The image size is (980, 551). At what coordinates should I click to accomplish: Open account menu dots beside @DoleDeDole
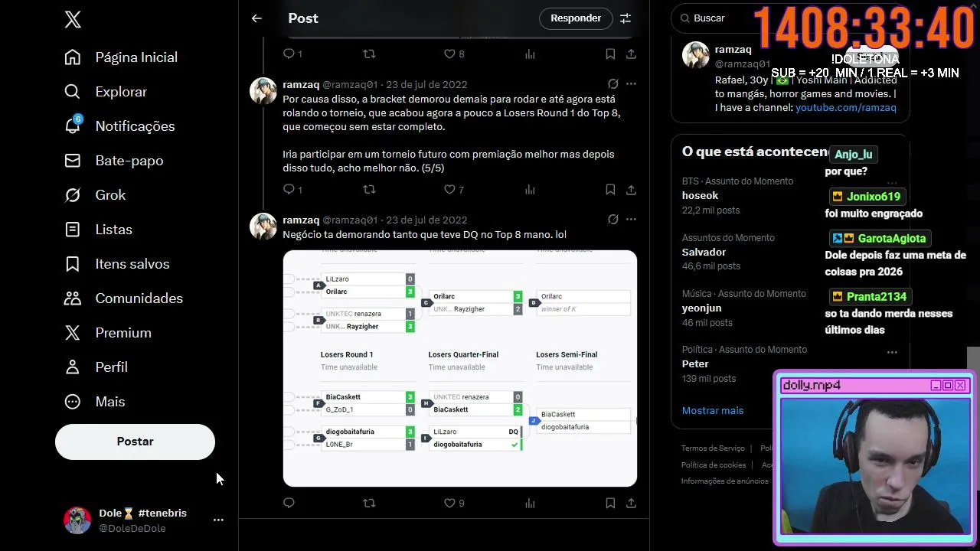coord(218,520)
